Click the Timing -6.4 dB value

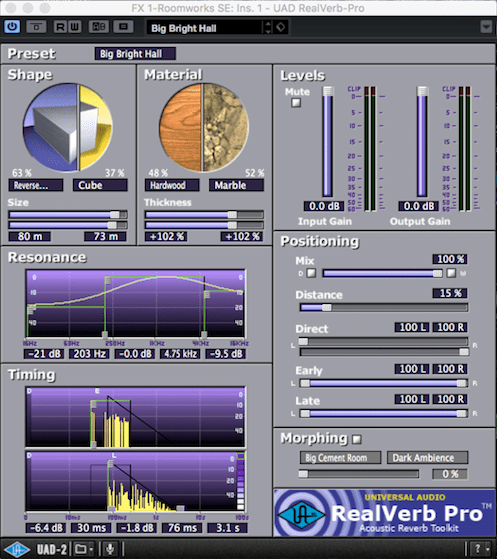[46, 528]
